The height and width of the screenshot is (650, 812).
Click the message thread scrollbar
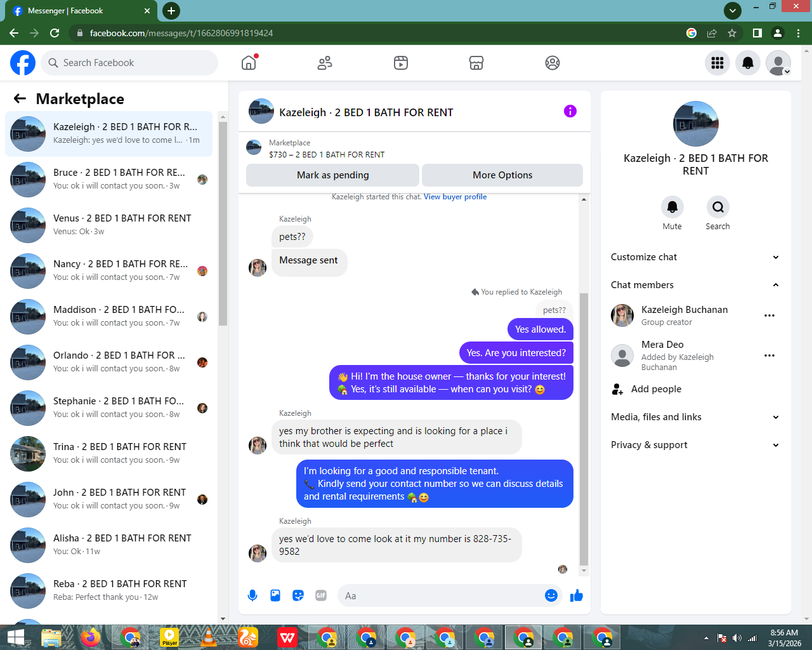[584, 429]
